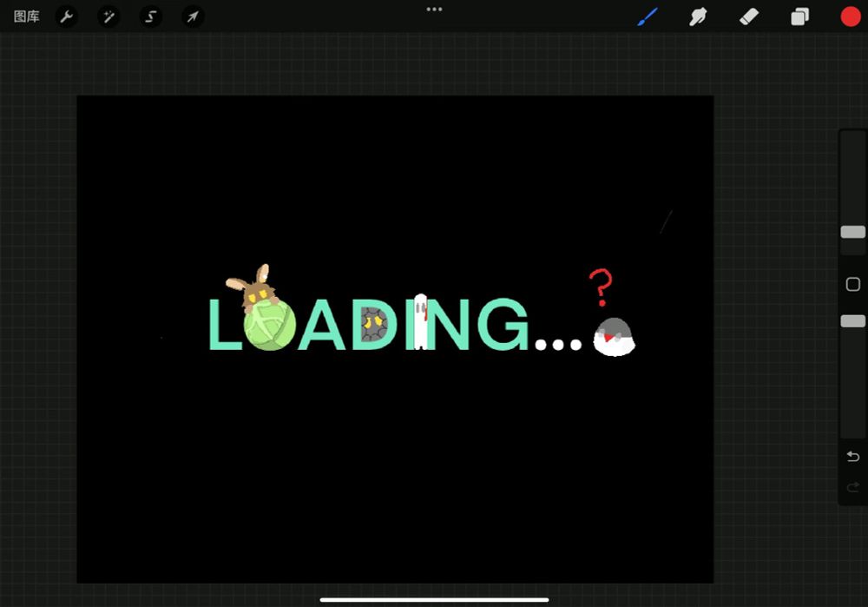Image resolution: width=868 pixels, height=607 pixels.
Task: Click the brush size slider handle
Action: tap(853, 232)
